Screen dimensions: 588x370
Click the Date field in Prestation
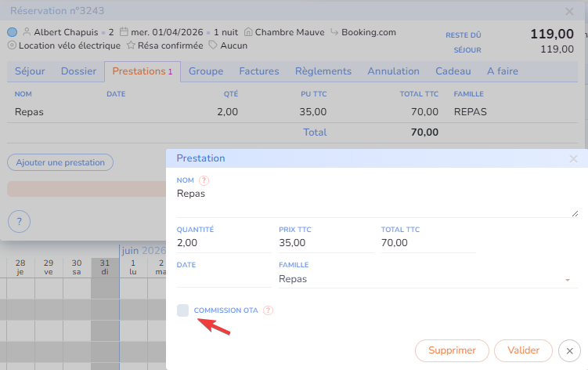(x=224, y=279)
